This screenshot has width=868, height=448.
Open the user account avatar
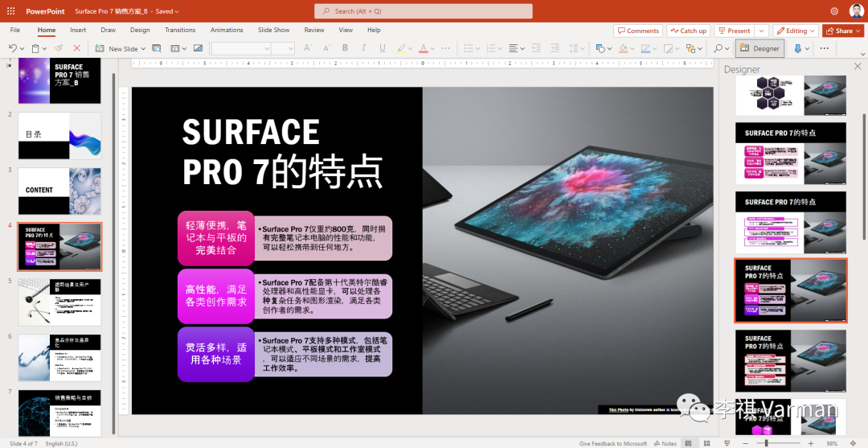pos(856,11)
